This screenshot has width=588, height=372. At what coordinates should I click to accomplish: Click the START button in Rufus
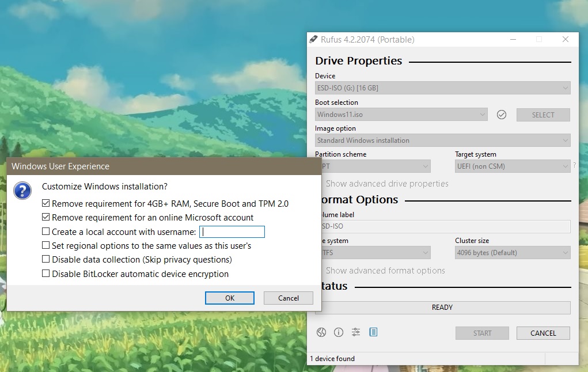click(482, 333)
